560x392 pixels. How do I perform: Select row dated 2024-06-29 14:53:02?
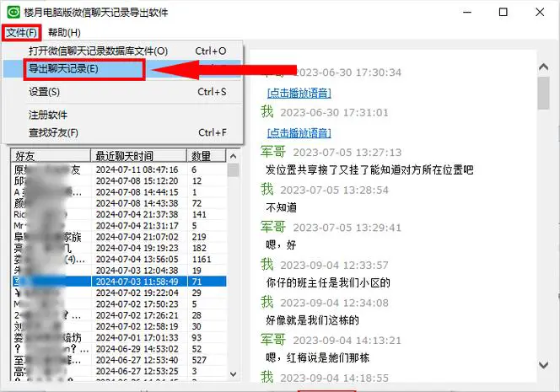point(119,349)
